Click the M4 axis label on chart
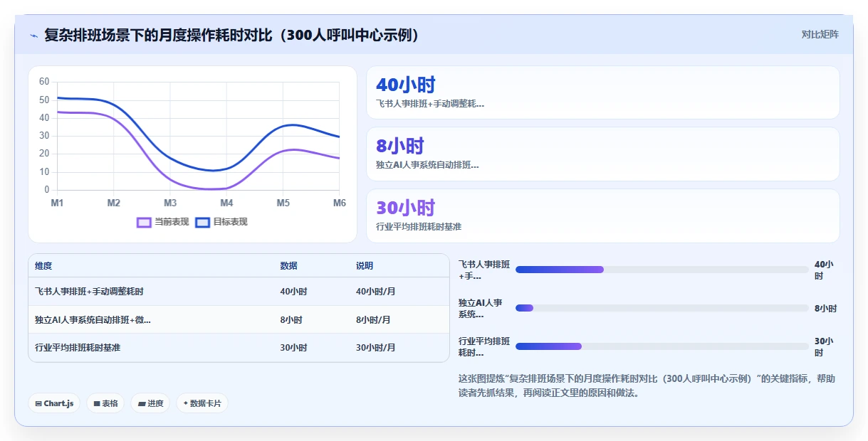Screen dimensions: 868x441 pos(226,203)
